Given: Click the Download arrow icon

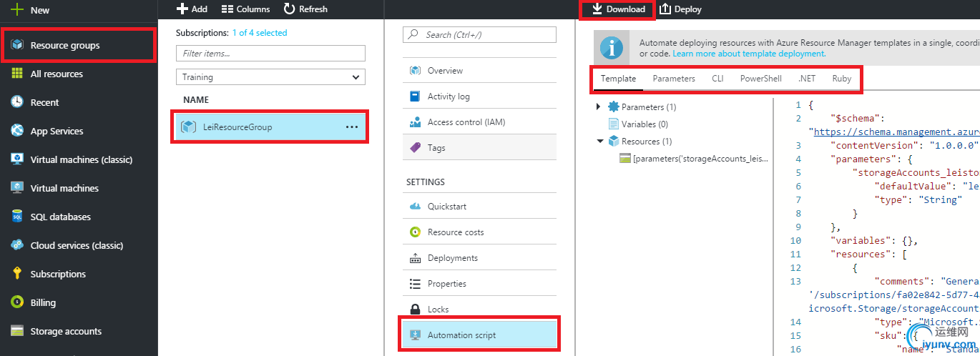Looking at the screenshot, I should pyautogui.click(x=597, y=9).
